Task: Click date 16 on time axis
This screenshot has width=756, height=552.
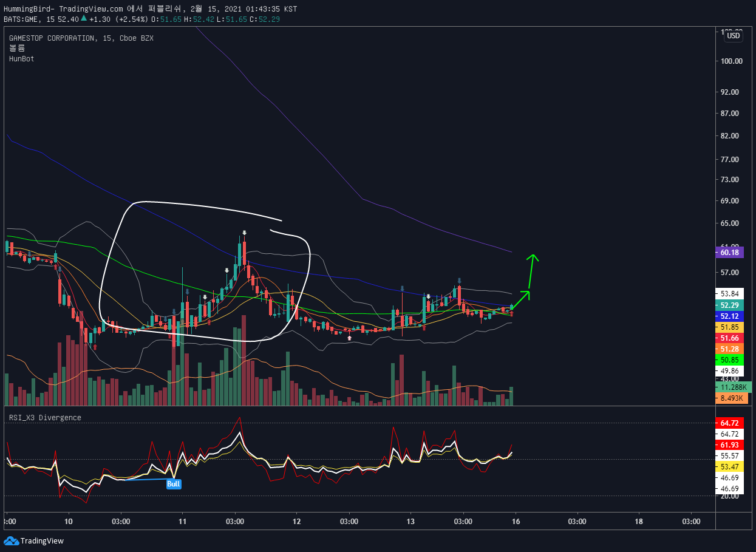Action: pyautogui.click(x=515, y=522)
